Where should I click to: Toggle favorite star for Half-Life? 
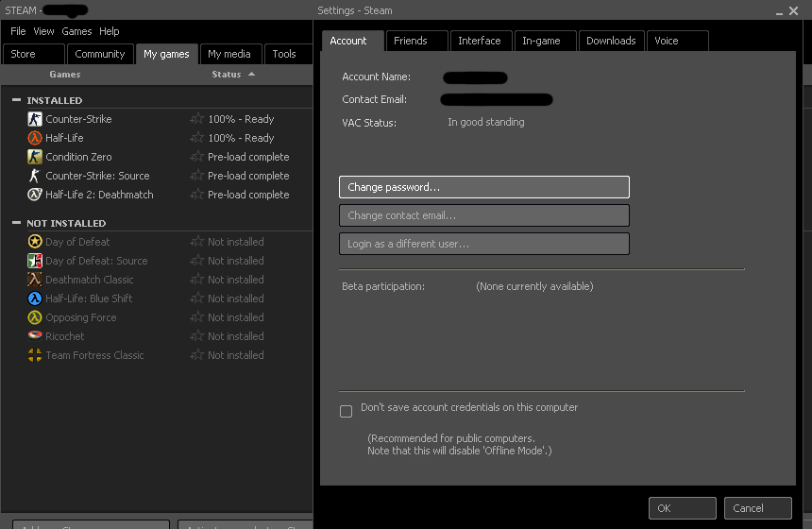click(x=196, y=138)
